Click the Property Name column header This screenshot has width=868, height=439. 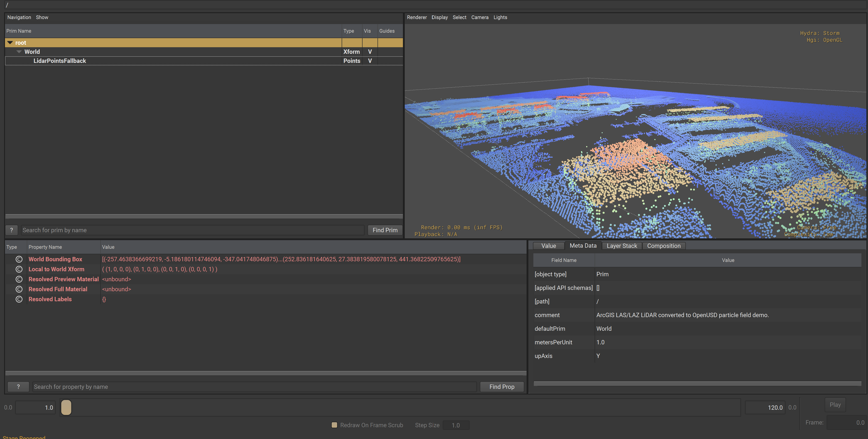(x=64, y=247)
